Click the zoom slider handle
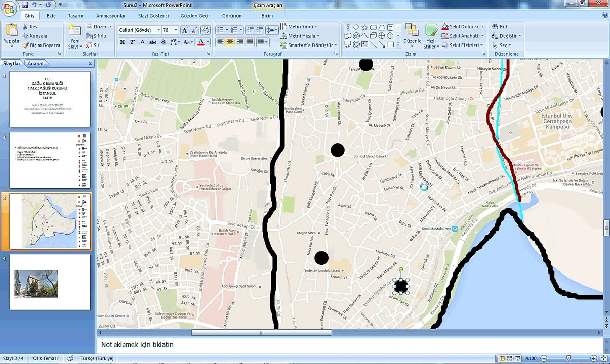610x364 pixels. tap(570, 358)
